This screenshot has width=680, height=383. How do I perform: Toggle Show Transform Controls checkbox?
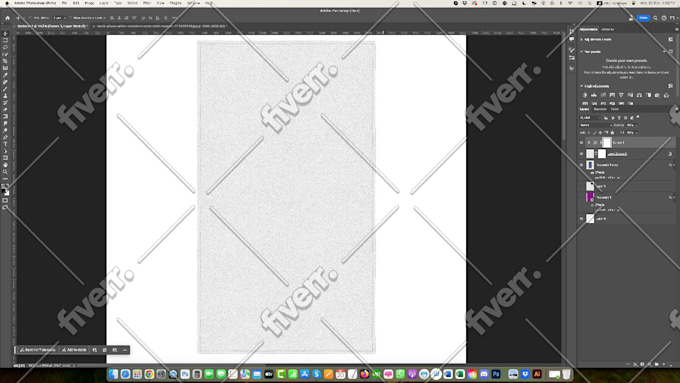pos(70,18)
